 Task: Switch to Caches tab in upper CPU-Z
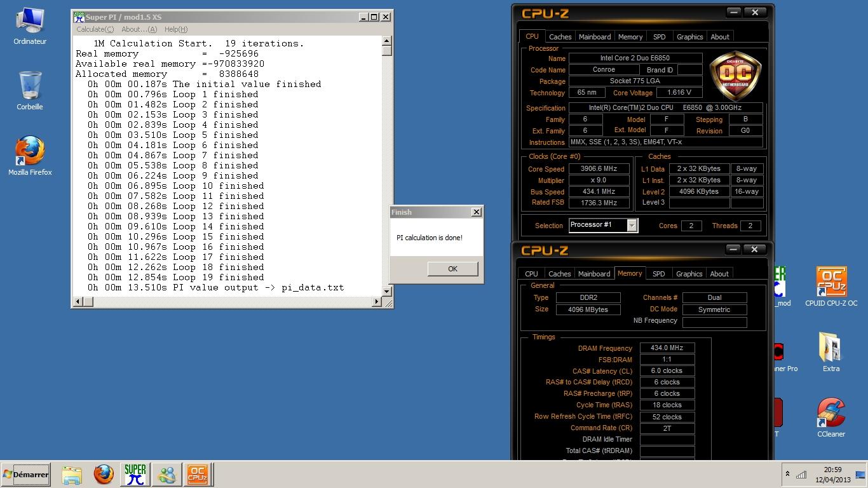pyautogui.click(x=560, y=37)
